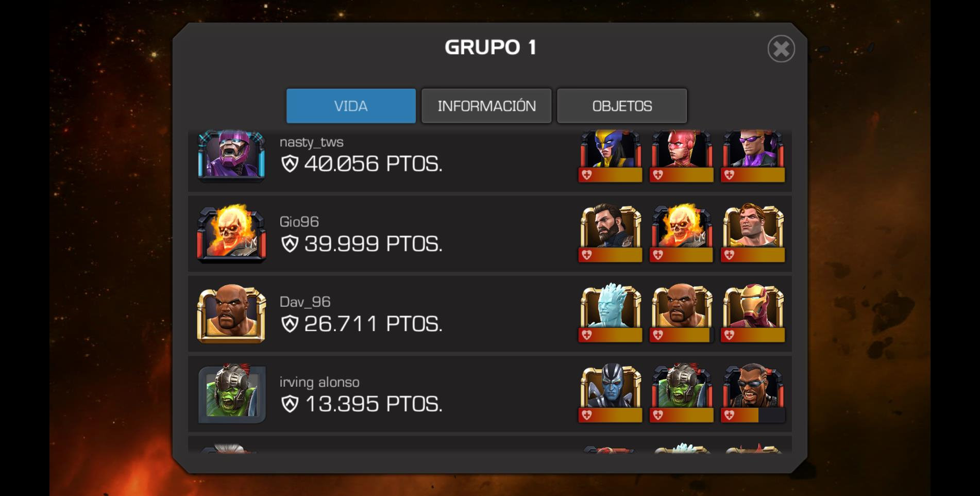The height and width of the screenshot is (496, 980).
Task: Tap Dav_96's Luke Cage profile portrait
Action: click(x=231, y=314)
